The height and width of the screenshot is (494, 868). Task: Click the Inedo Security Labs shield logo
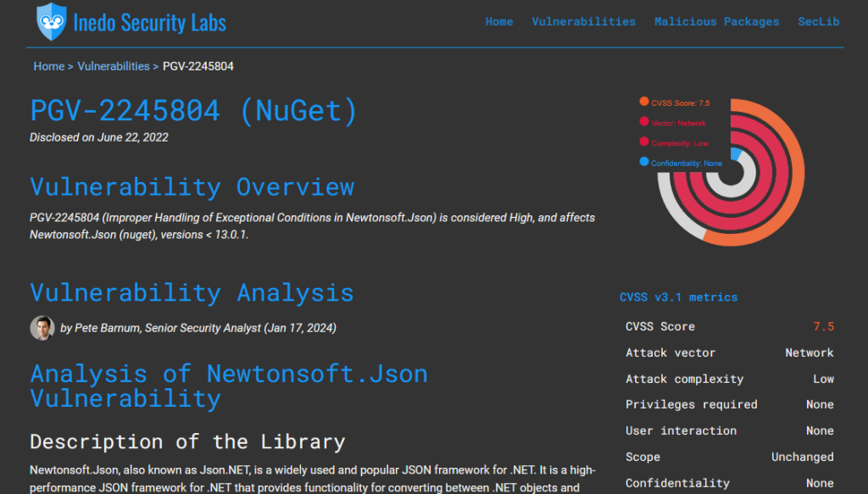(51, 21)
